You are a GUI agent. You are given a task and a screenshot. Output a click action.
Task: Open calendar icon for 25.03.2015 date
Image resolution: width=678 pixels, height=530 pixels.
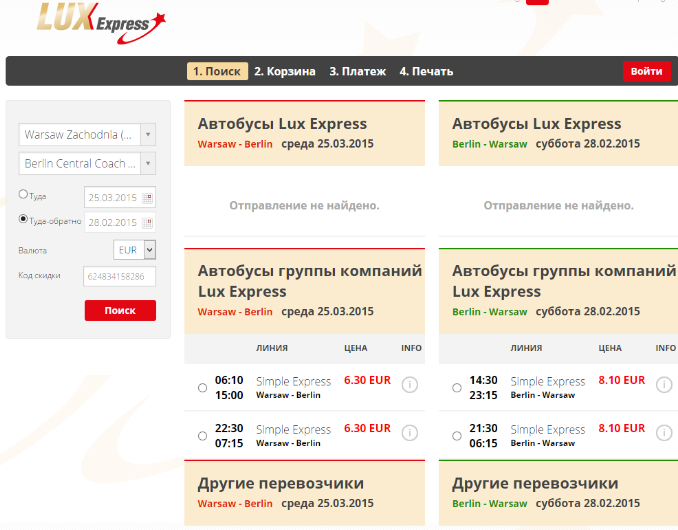pos(148,196)
